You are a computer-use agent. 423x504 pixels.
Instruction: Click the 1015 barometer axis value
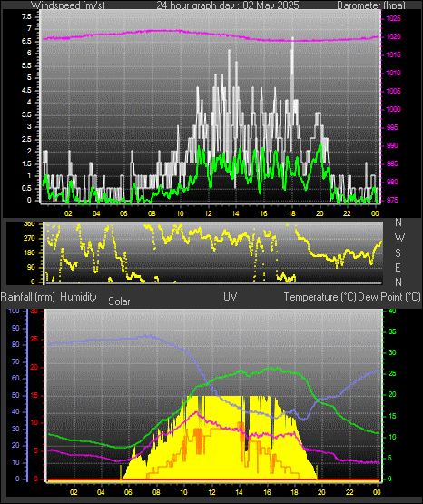pyautogui.click(x=393, y=54)
